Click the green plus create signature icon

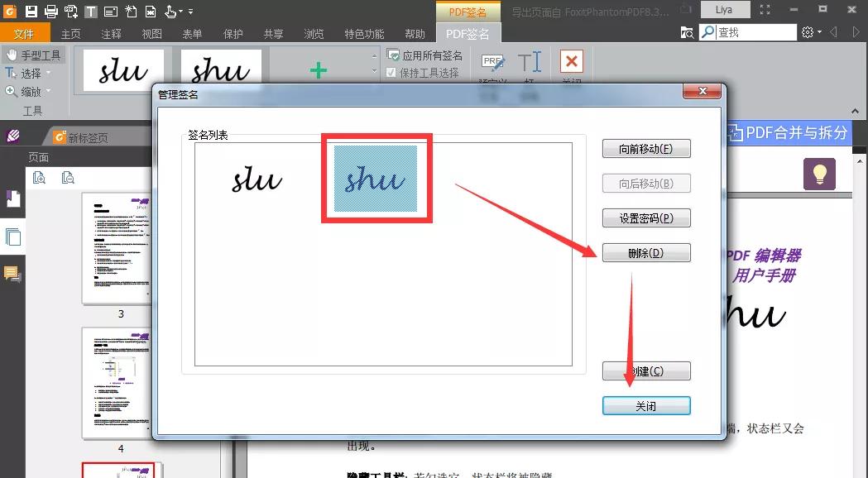tap(319, 70)
